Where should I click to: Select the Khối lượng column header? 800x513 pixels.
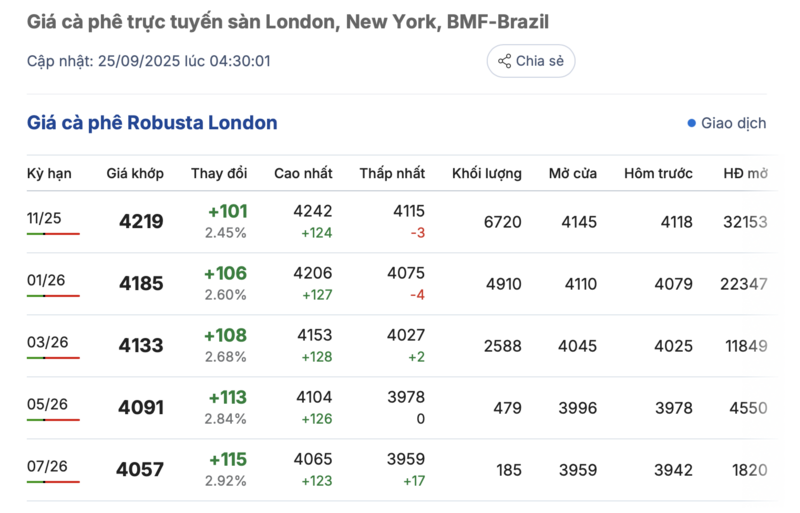coord(486,173)
